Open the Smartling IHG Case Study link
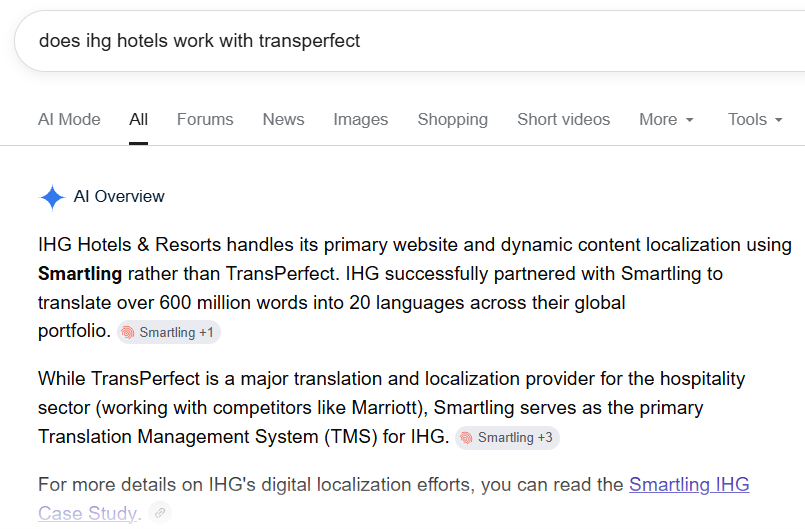805x529 pixels. coord(394,499)
